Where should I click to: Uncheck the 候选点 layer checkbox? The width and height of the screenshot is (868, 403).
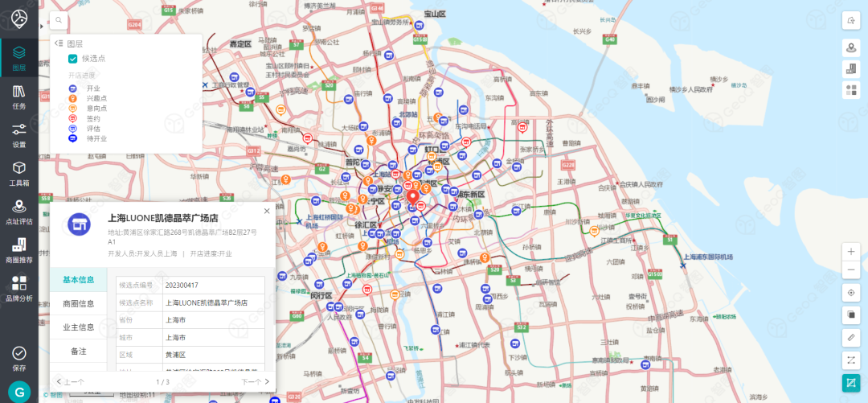[72, 59]
